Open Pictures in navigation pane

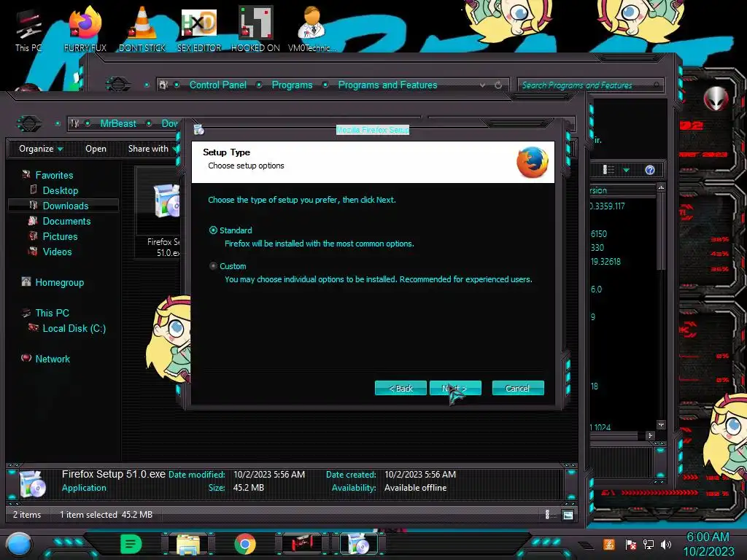pos(60,236)
